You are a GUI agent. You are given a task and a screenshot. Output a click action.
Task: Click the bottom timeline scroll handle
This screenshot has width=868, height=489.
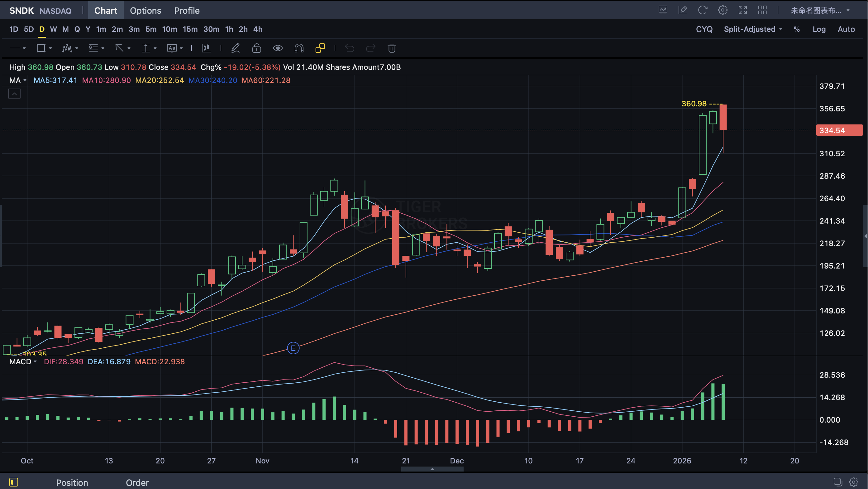(x=432, y=469)
